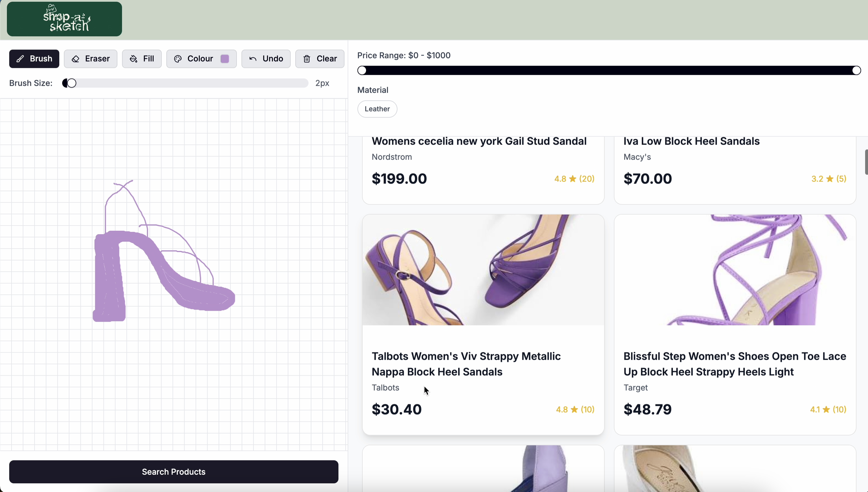Click the maximum price range handle
Image resolution: width=868 pixels, height=492 pixels.
[856, 70]
